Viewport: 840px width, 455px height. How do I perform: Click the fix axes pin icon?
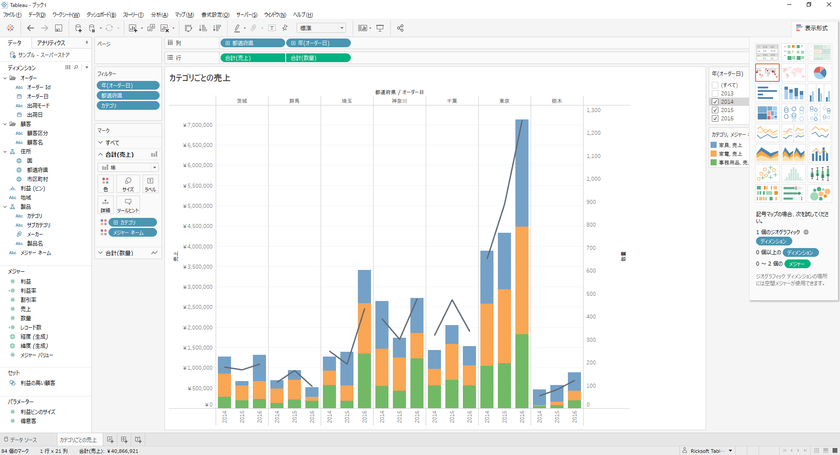[285, 28]
